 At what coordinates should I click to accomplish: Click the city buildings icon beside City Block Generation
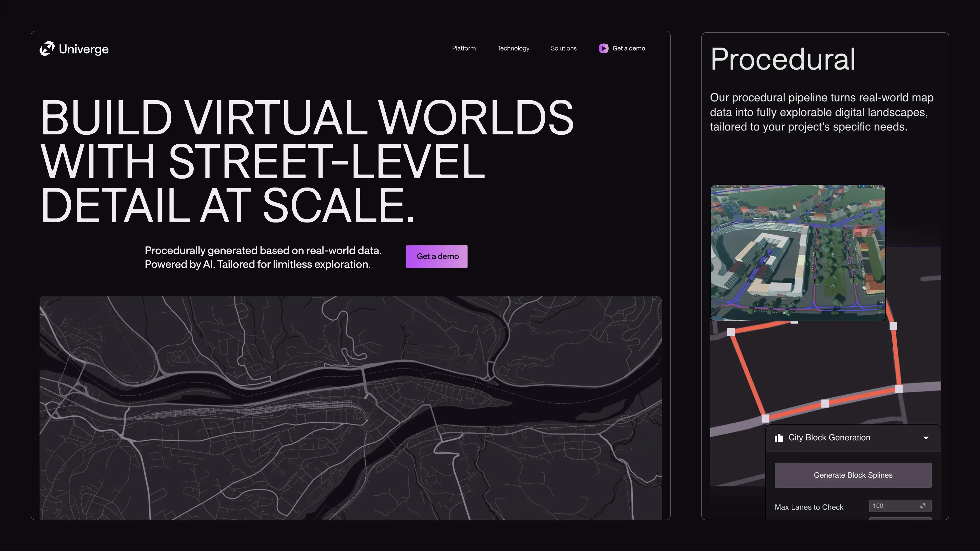[779, 438]
